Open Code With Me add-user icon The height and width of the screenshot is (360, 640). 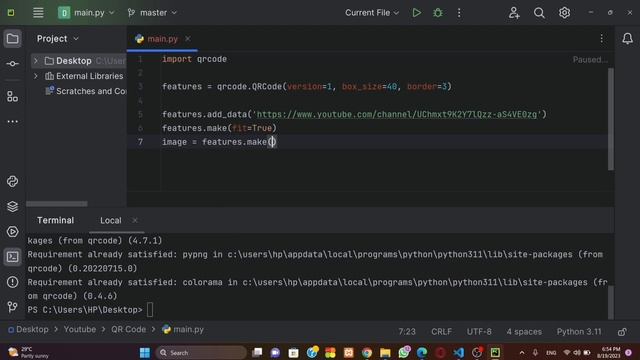(x=514, y=13)
